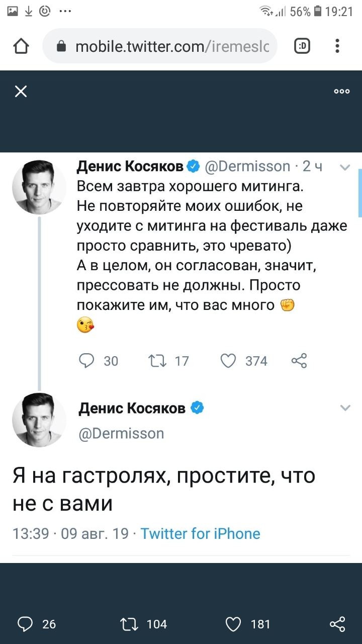Image resolution: width=362 pixels, height=644 pixels.
Task: Open the dropdown arrow on the second tweet
Action: 345,408
